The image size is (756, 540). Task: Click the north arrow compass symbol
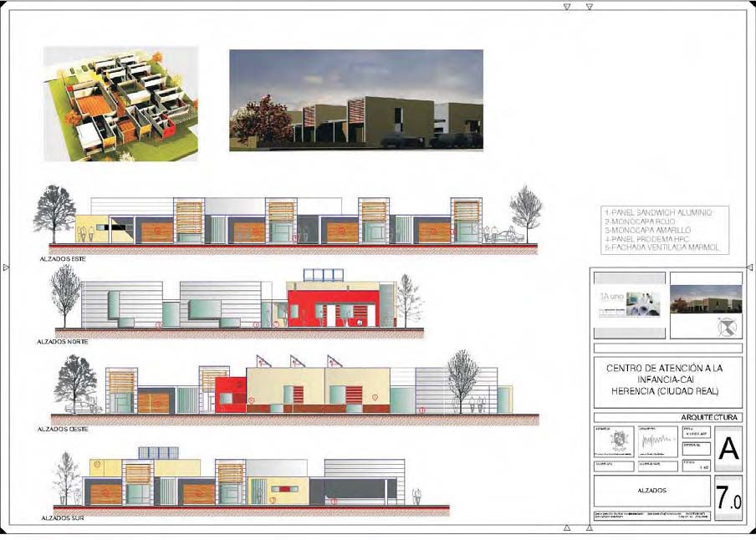(x=729, y=327)
